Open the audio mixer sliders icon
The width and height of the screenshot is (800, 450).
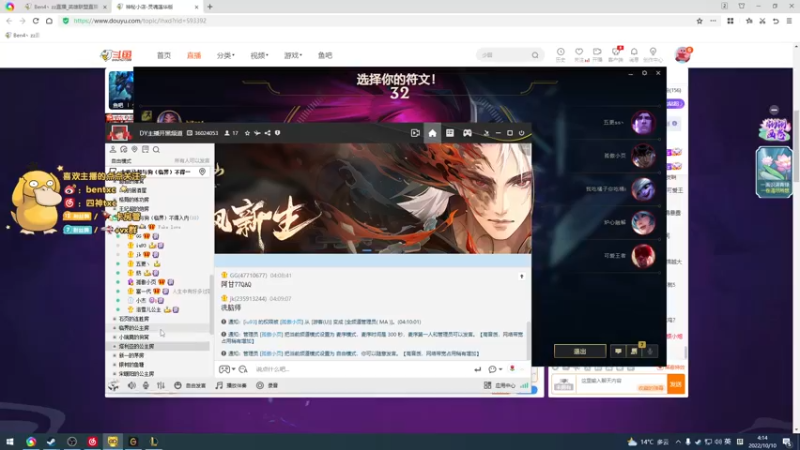pos(161,386)
